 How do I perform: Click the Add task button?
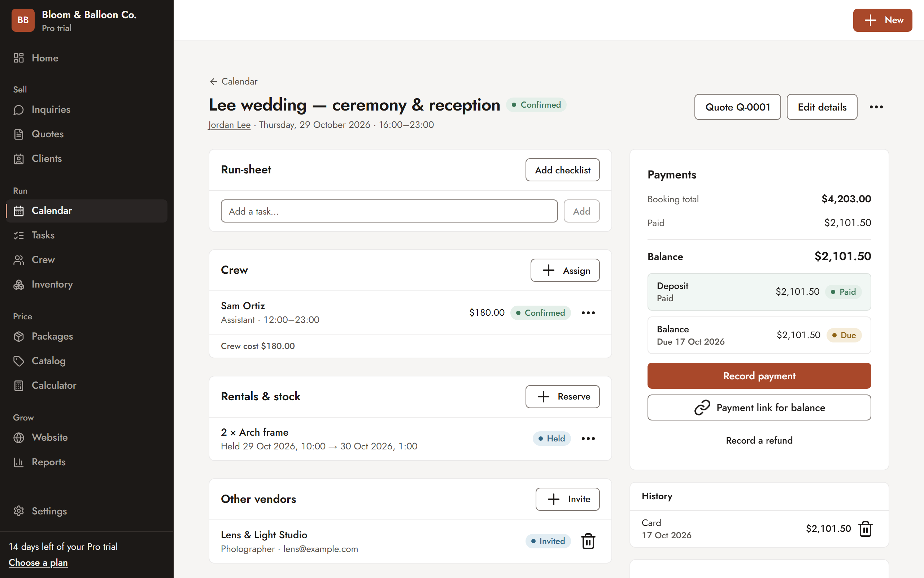tap(581, 211)
